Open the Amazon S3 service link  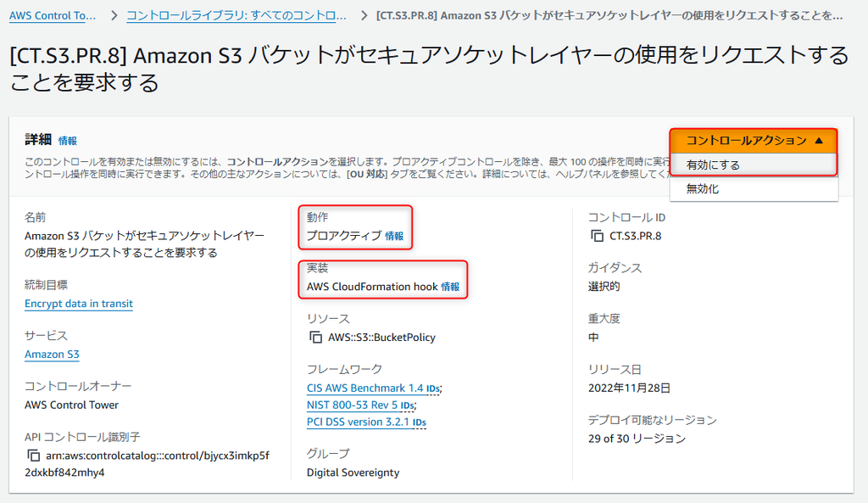[52, 355]
